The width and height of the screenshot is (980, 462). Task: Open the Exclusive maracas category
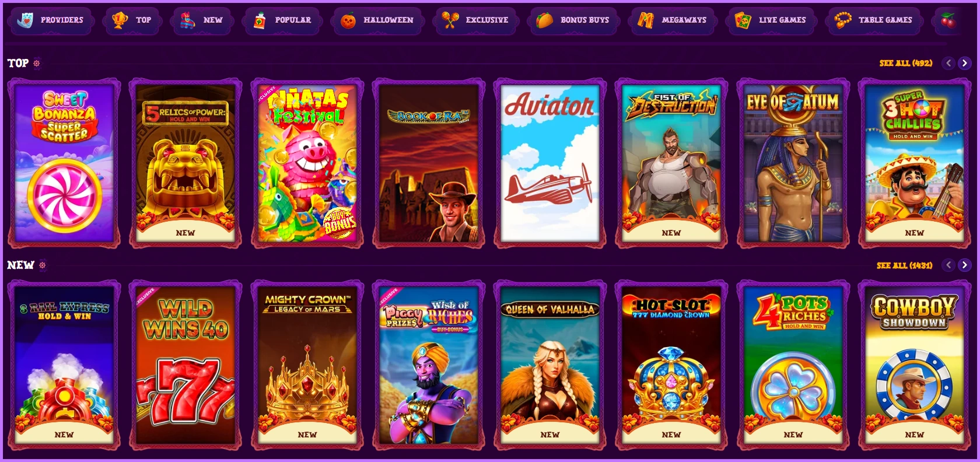coord(475,20)
